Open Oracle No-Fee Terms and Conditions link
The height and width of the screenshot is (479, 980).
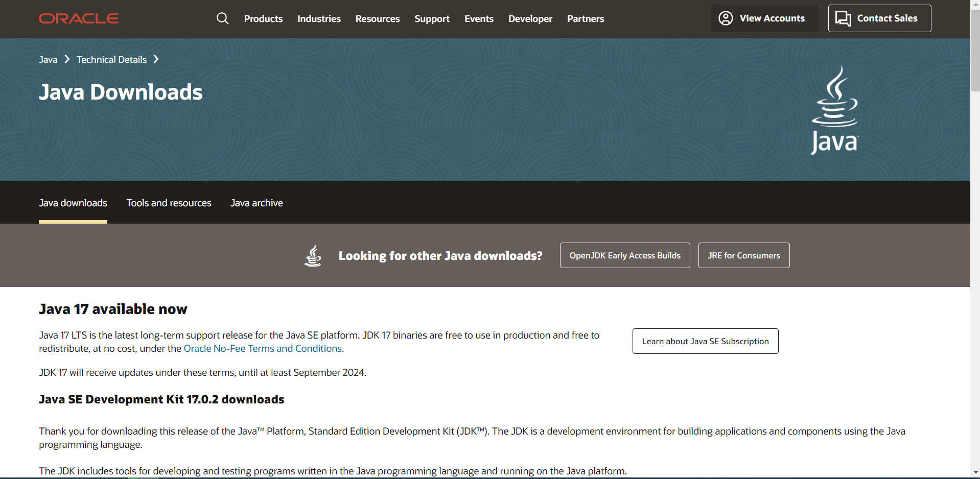[263, 348]
